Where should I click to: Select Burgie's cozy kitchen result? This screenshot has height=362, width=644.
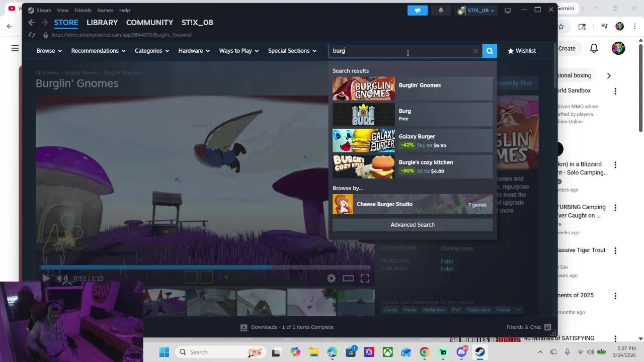click(x=413, y=166)
